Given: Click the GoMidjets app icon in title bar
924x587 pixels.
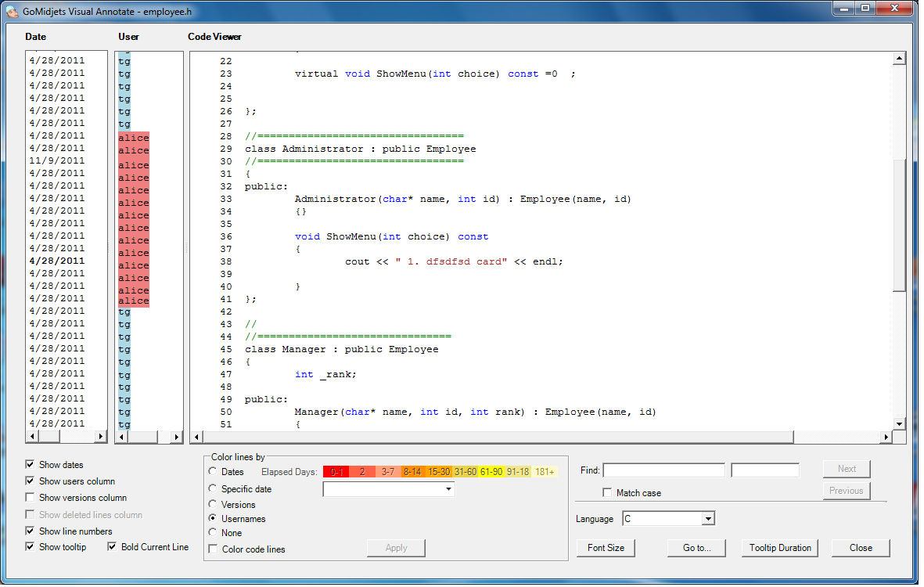Looking at the screenshot, I should [13, 13].
